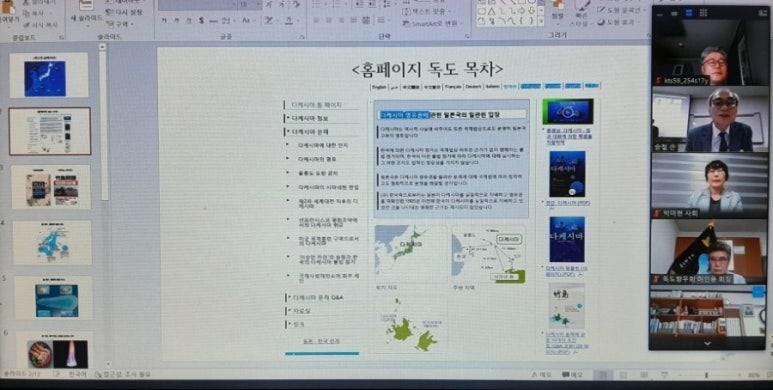Select the right arrow shape in gallery
This screenshot has height=390, width=773.
(x=522, y=11)
